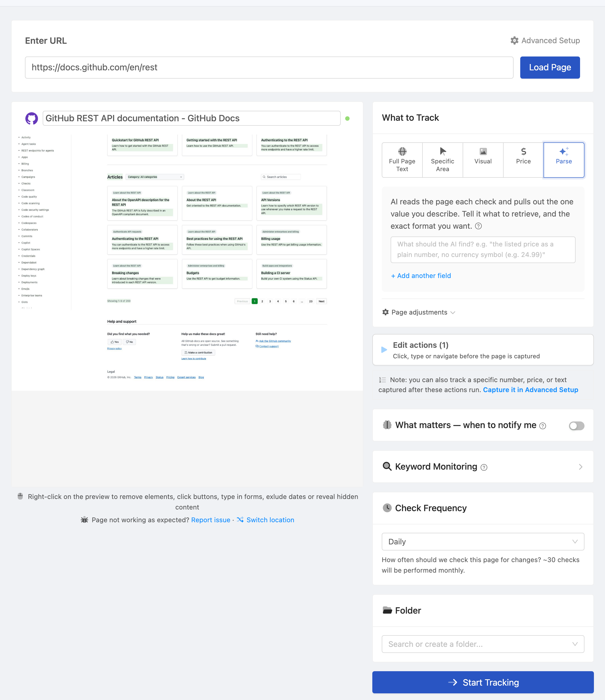This screenshot has height=700, width=605.
Task: Expand the Keyword Monitoring chevron
Action: tap(580, 467)
